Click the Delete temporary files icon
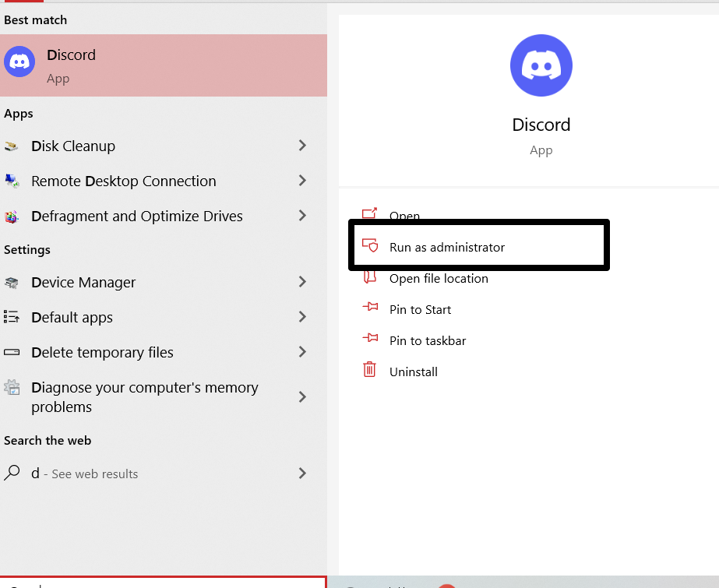The height and width of the screenshot is (588, 719). pos(12,353)
